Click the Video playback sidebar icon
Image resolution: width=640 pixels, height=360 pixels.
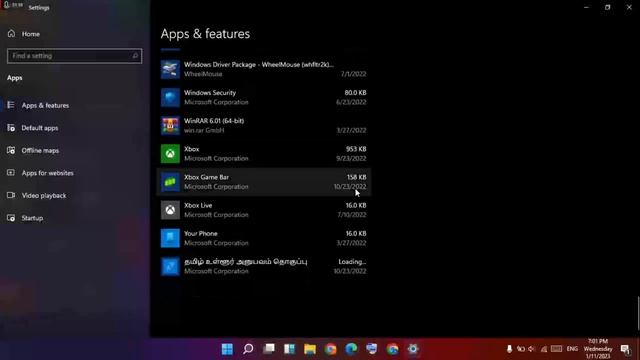(11, 195)
